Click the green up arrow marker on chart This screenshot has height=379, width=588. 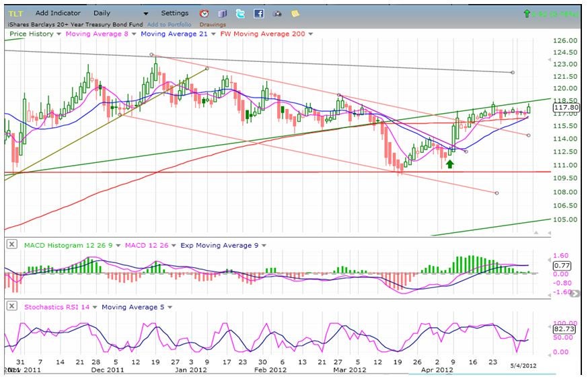click(x=450, y=164)
